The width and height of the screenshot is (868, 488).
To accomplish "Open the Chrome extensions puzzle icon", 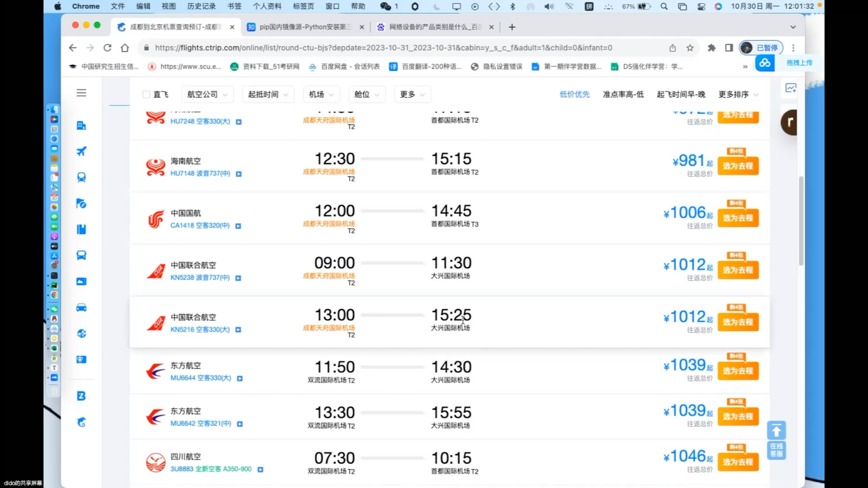I will coord(711,48).
